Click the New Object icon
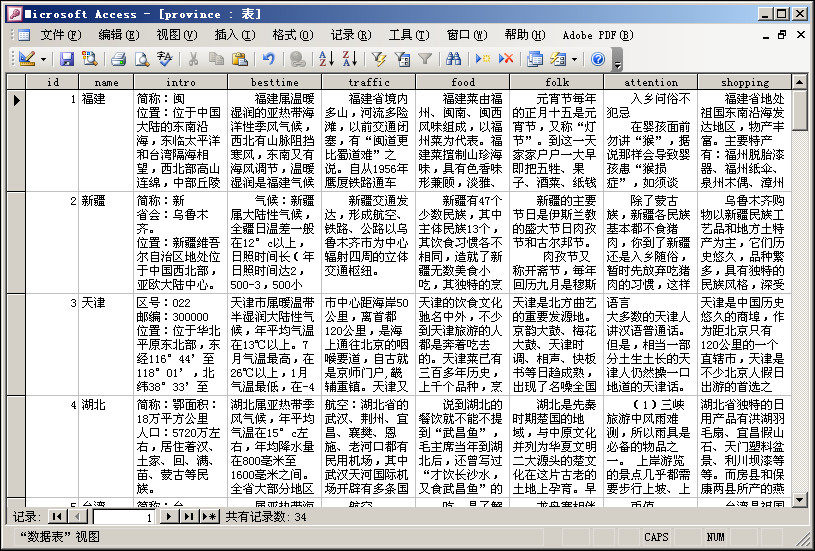The width and height of the screenshot is (815, 551). (x=558, y=59)
